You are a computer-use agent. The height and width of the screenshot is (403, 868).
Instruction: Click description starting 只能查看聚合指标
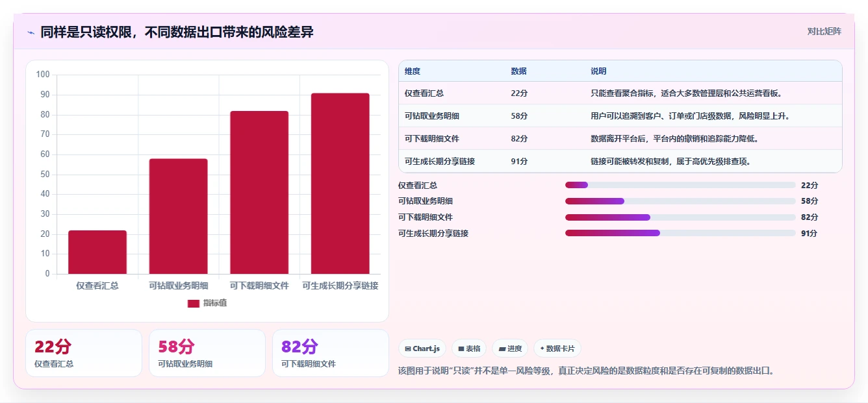point(687,93)
